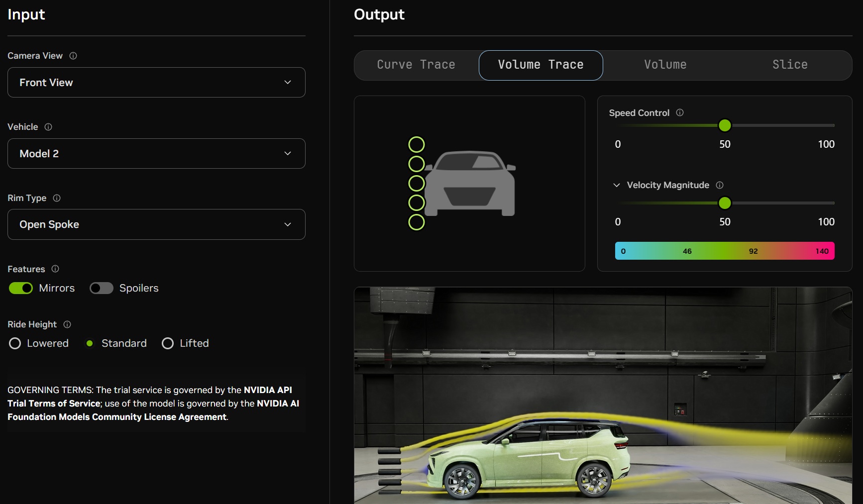Screen dimensions: 863x504
Task: Enable the Spoilers toggle
Action: 102,288
